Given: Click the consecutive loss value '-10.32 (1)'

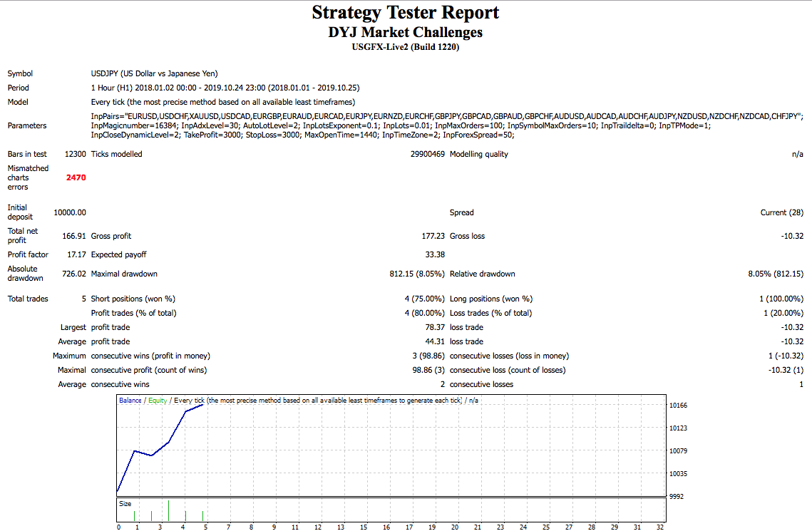Looking at the screenshot, I should tap(786, 370).
